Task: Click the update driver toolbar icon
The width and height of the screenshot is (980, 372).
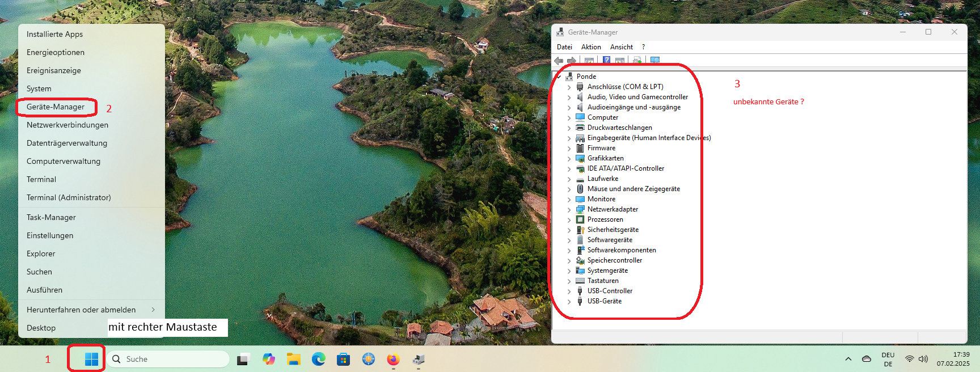Action: pos(637,61)
